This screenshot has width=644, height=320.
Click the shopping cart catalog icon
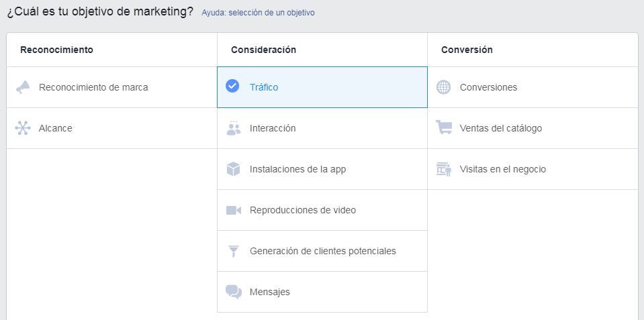(x=443, y=127)
